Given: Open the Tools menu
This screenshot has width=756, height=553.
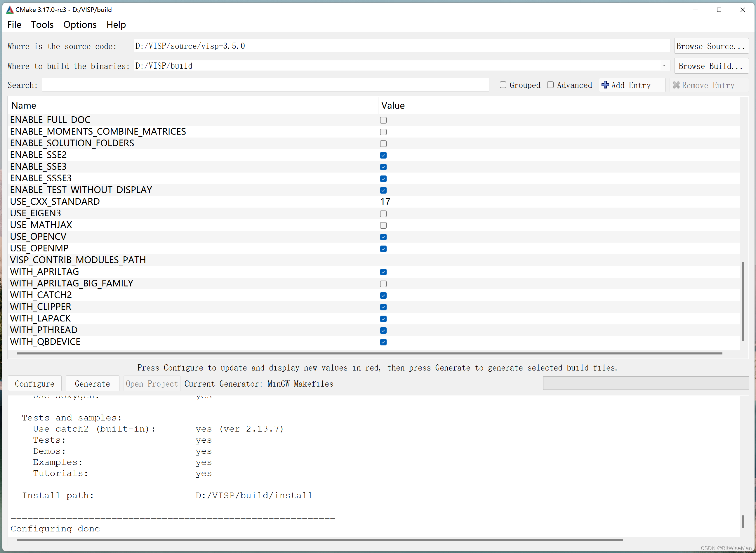Looking at the screenshot, I should (42, 25).
